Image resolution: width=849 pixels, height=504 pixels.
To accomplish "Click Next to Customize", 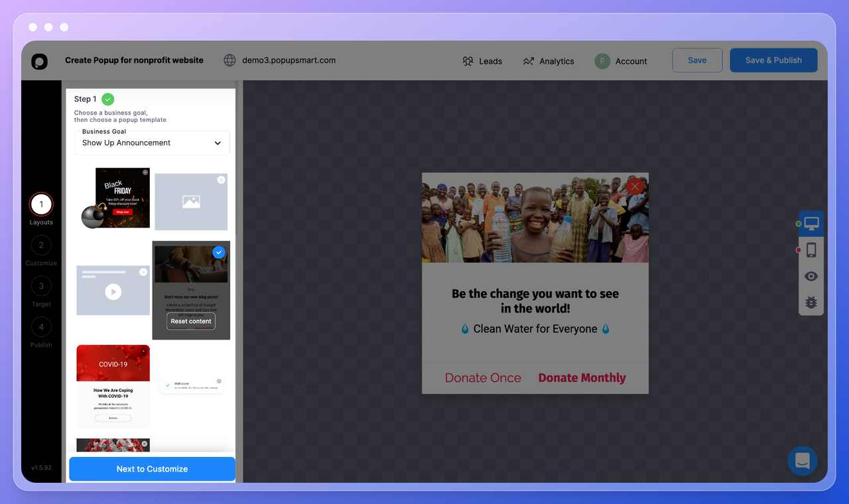I will [x=152, y=469].
